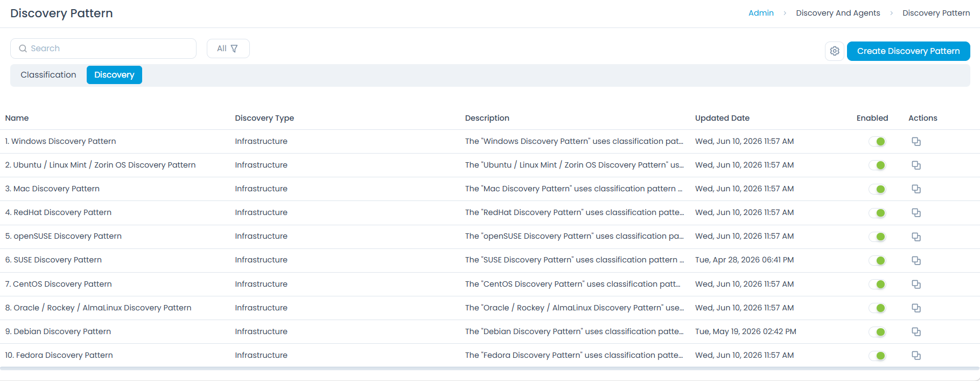Image resolution: width=980 pixels, height=381 pixels.
Task: Focus the Search input field
Action: pyautogui.click(x=103, y=49)
